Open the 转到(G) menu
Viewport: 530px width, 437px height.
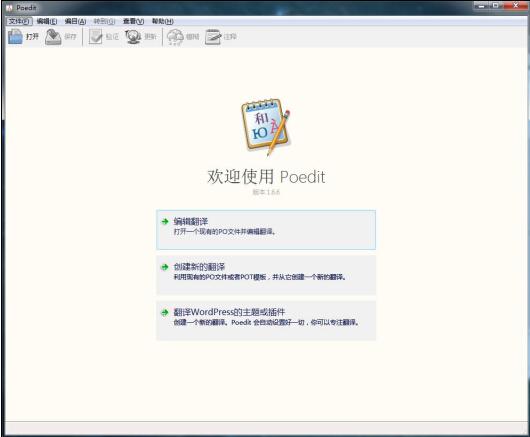[104, 21]
